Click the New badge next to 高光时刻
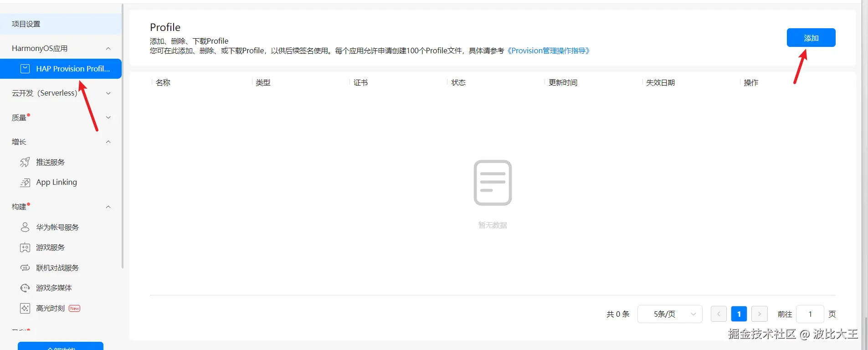Screen dimensions: 868x350 pyautogui.click(x=75, y=308)
